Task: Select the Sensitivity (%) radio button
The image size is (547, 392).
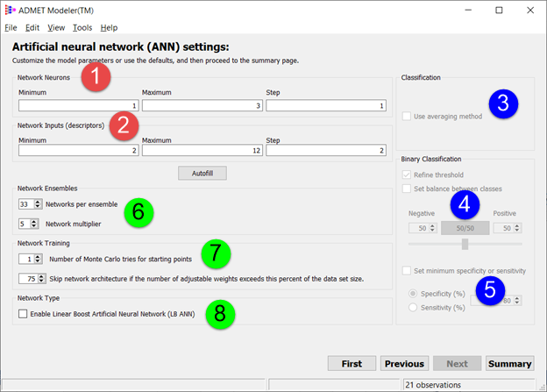Action: [413, 307]
